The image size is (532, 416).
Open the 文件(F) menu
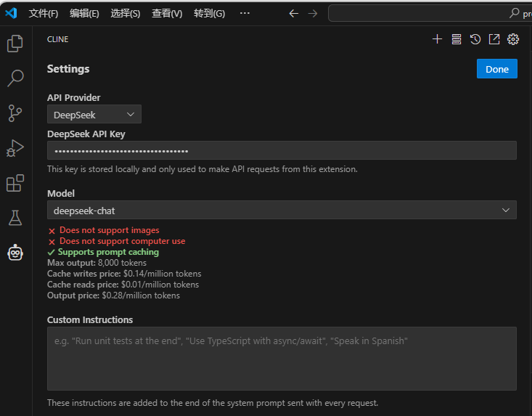[44, 14]
